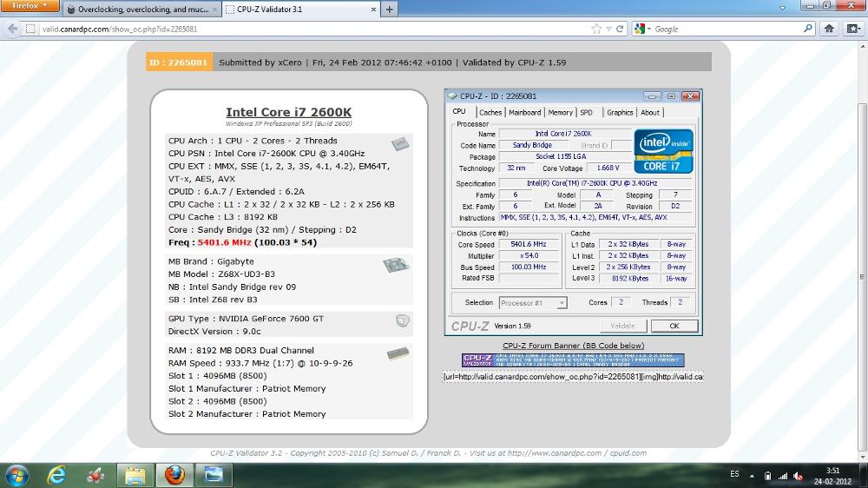Viewport: 868px width, 488px height.
Task: Click the battery power tray icon
Action: (768, 476)
